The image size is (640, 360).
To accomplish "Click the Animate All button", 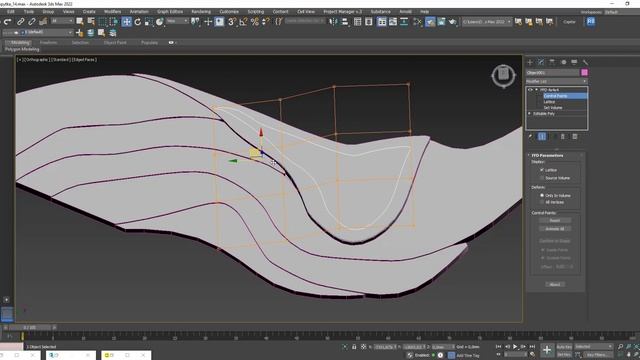I will pyautogui.click(x=555, y=229).
